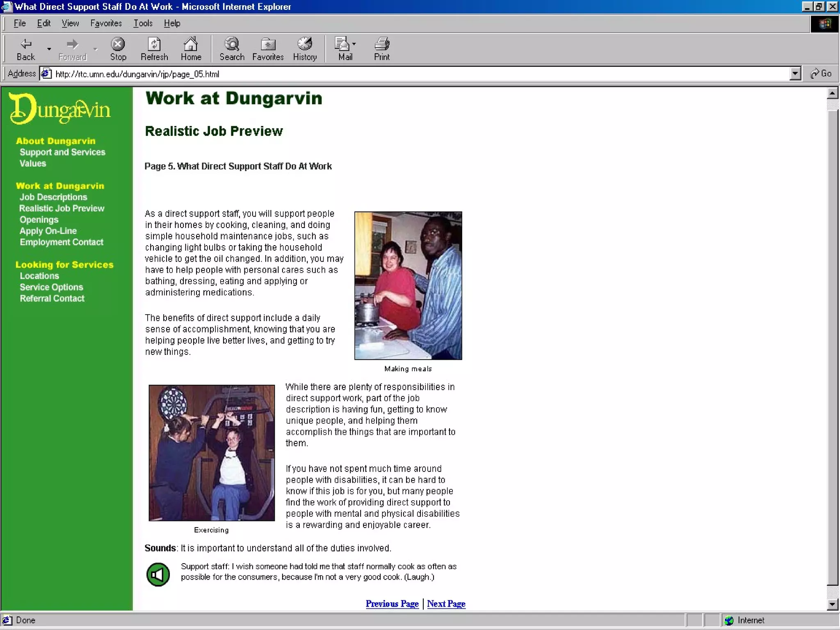Image resolution: width=840 pixels, height=630 pixels.
Task: Click the Internet zone globe icon
Action: click(x=729, y=620)
